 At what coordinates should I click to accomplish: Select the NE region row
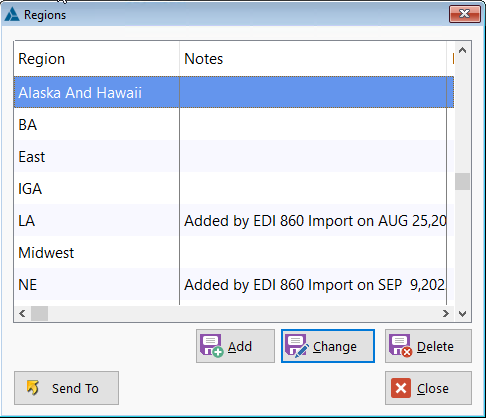(234, 285)
